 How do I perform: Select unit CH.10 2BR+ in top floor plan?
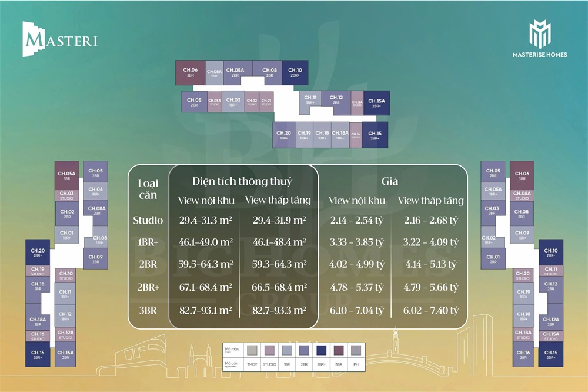coord(295,72)
